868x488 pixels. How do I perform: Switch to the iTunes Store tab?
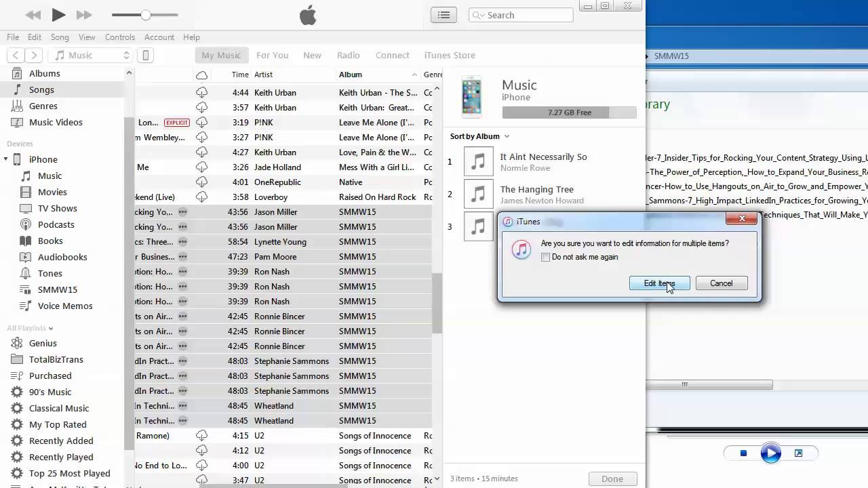tap(450, 56)
